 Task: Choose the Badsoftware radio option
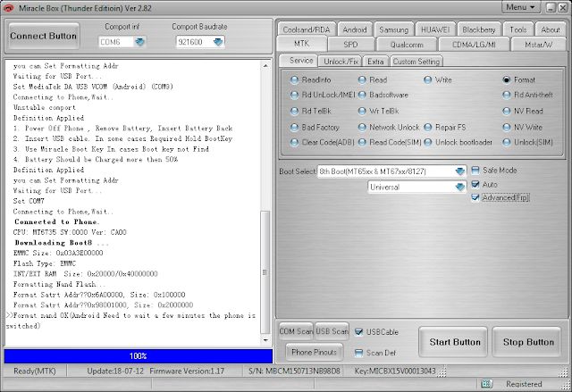[362, 95]
